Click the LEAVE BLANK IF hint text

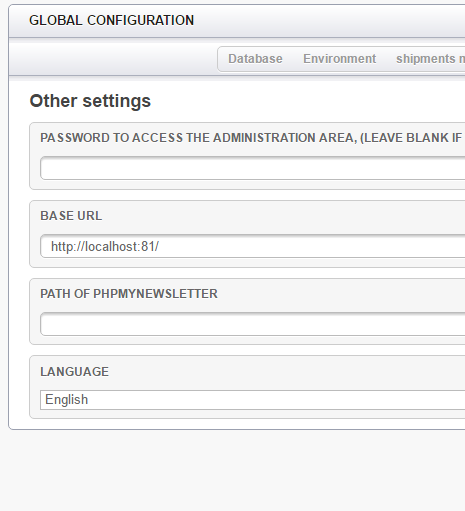tap(412, 138)
